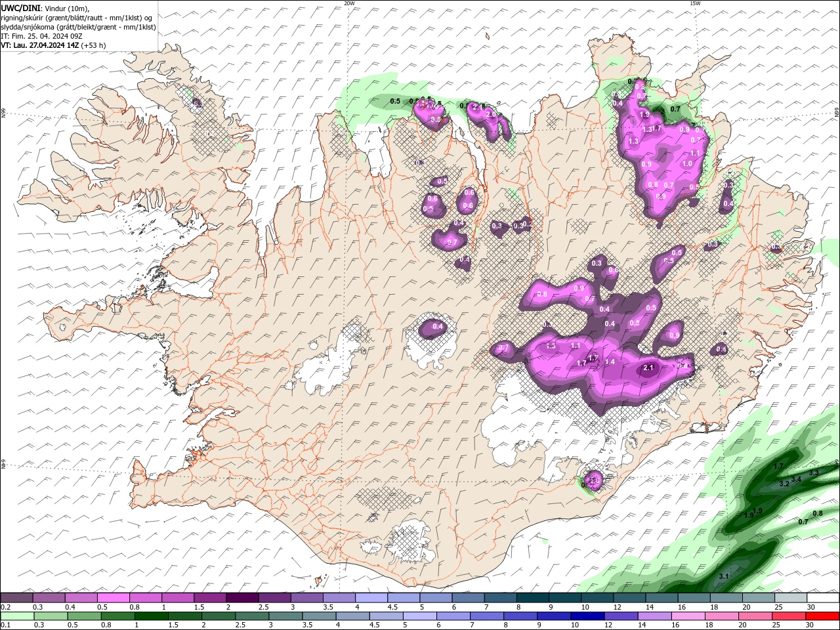Pick the bright red 30 rain swatch

(822, 616)
